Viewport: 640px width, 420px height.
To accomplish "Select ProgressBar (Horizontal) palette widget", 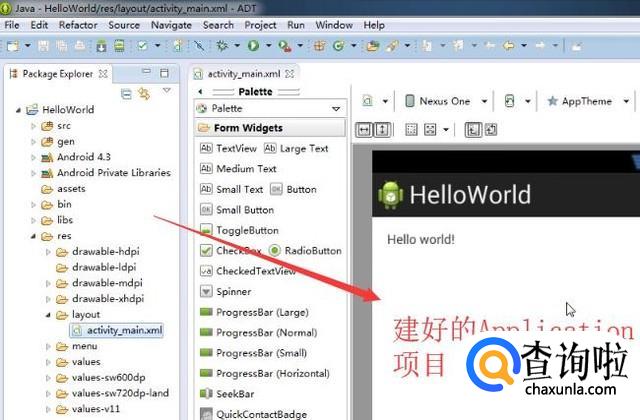I will point(265,373).
